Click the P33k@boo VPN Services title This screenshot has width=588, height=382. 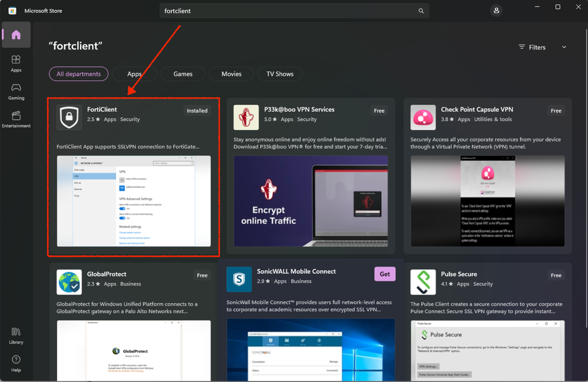(x=299, y=110)
